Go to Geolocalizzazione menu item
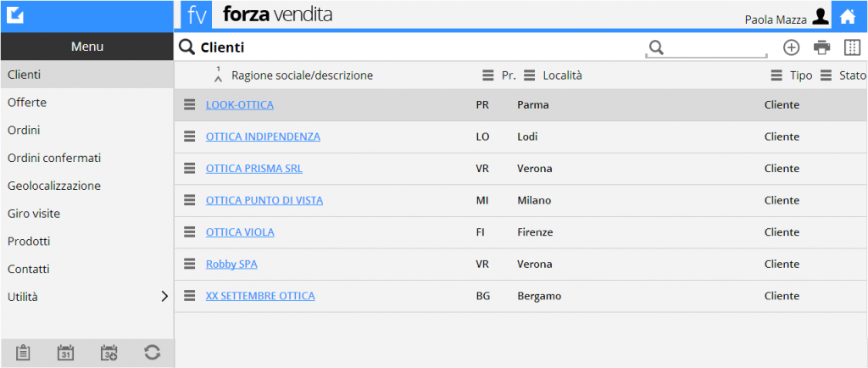The image size is (868, 368). pyautogui.click(x=87, y=186)
